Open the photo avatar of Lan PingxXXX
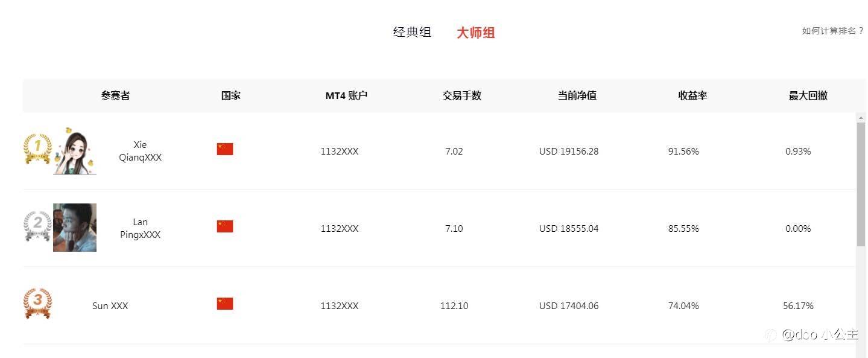 click(x=75, y=228)
